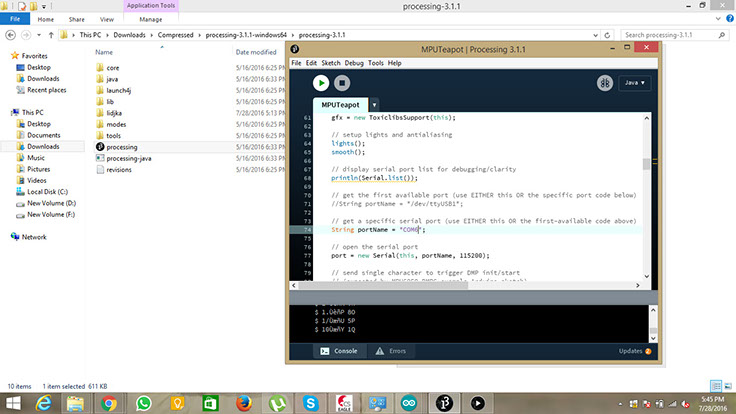Switch Explorer to large icons view

pyautogui.click(x=728, y=386)
